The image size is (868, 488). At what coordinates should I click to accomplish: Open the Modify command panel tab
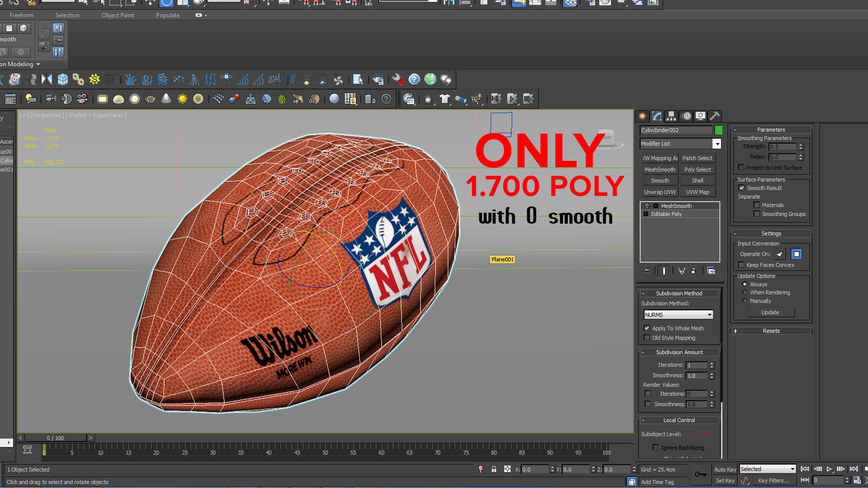coord(657,116)
